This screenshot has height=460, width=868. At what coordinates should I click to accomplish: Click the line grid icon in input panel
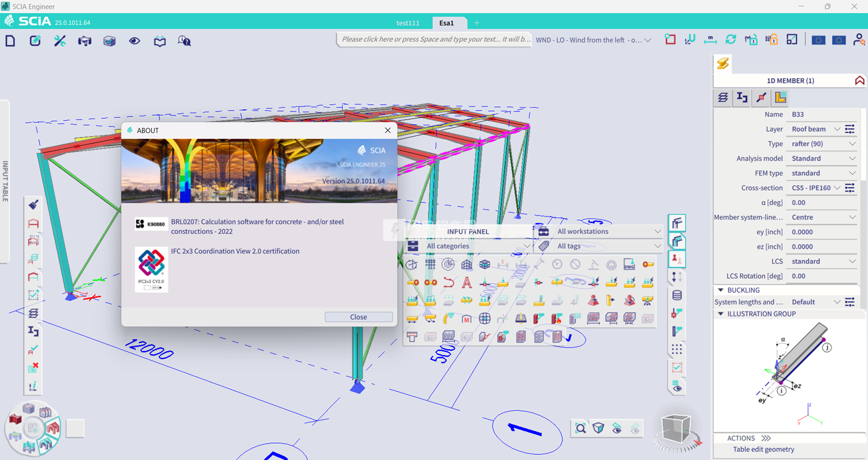point(431,264)
